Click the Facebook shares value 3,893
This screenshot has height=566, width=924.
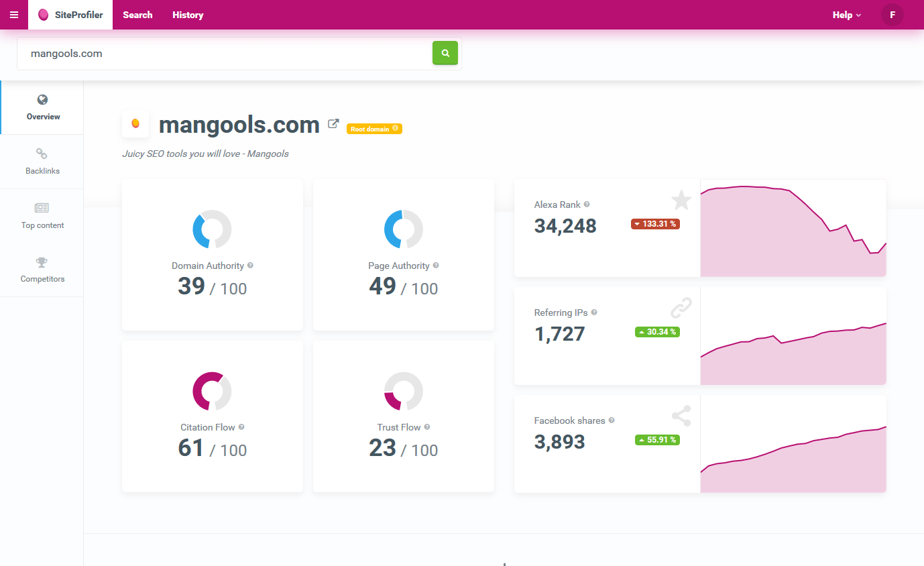pyautogui.click(x=560, y=442)
